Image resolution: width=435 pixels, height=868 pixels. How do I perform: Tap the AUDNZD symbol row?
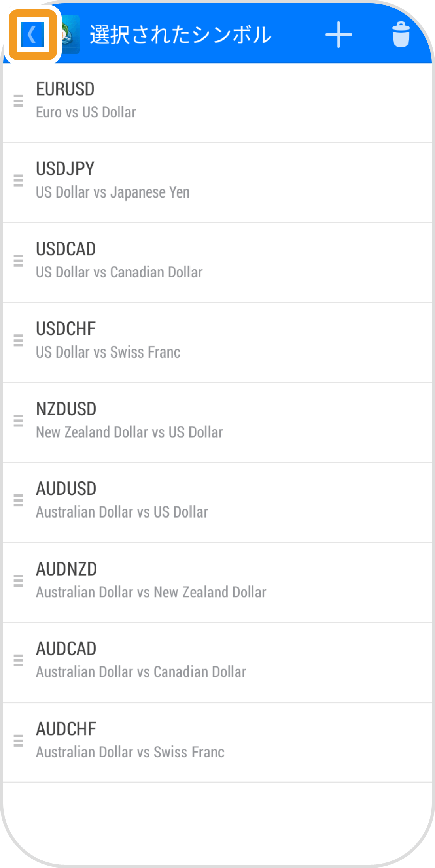click(217, 581)
